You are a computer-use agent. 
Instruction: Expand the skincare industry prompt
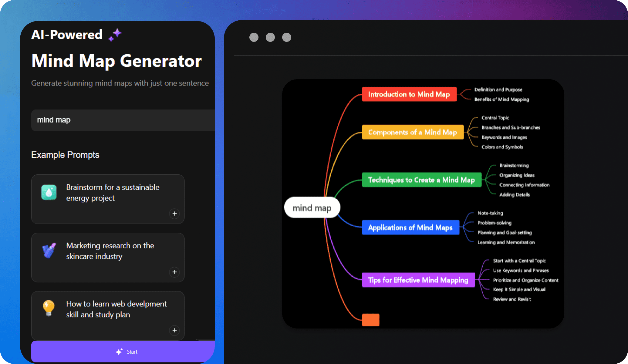click(x=175, y=272)
